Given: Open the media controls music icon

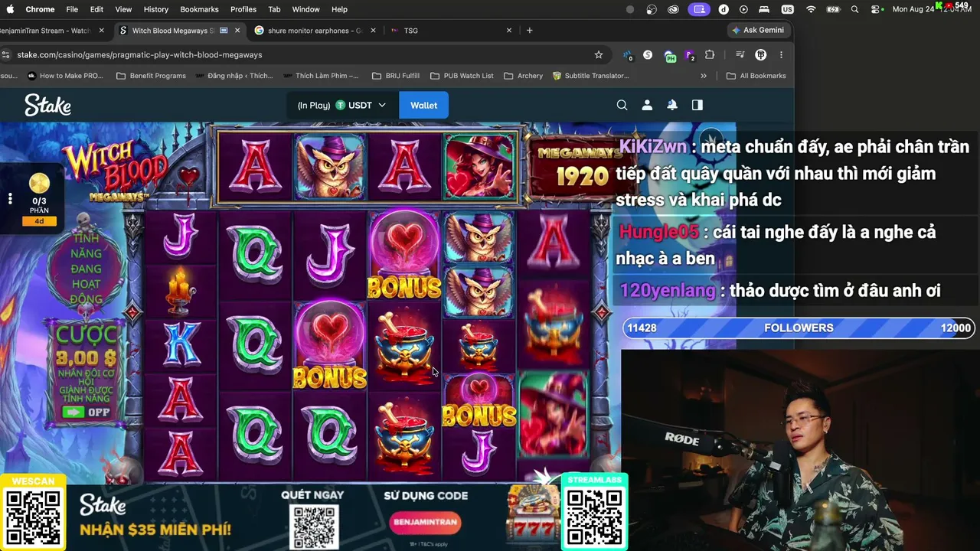Looking at the screenshot, I should pyautogui.click(x=740, y=54).
